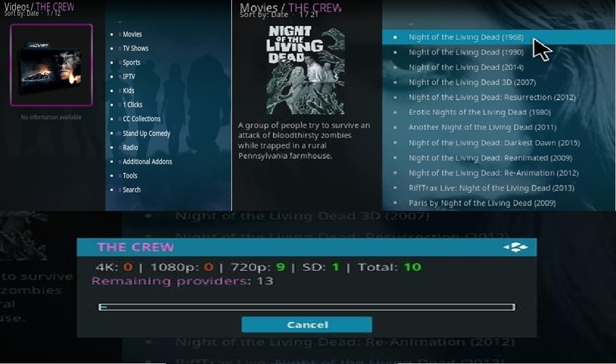Image resolution: width=616 pixels, height=364 pixels.
Task: Open the TV Shows category
Action: pos(135,49)
